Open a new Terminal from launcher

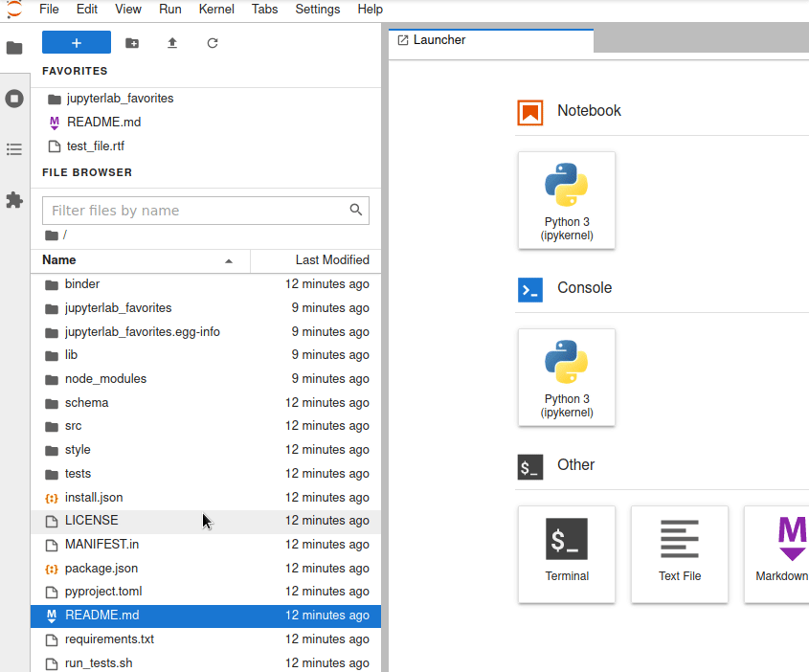567,554
